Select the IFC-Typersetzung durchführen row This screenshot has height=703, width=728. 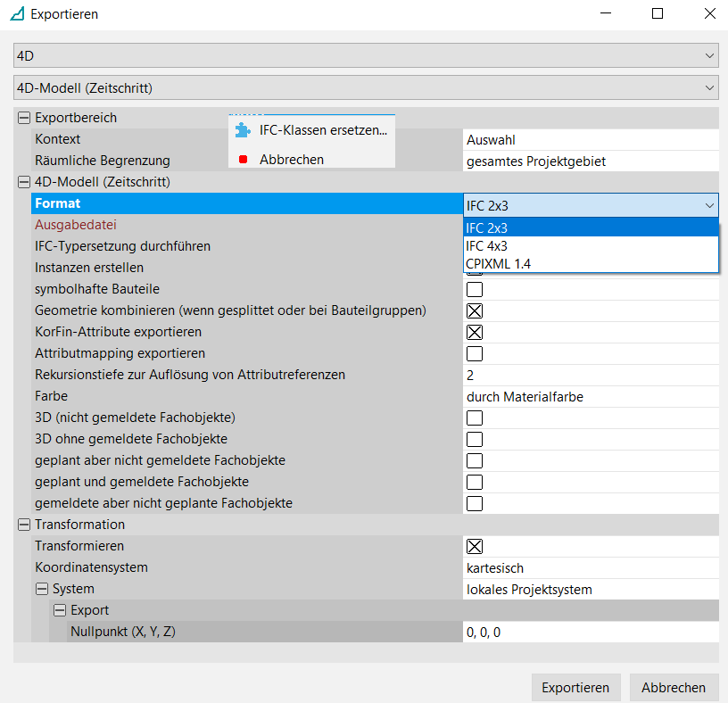(122, 246)
